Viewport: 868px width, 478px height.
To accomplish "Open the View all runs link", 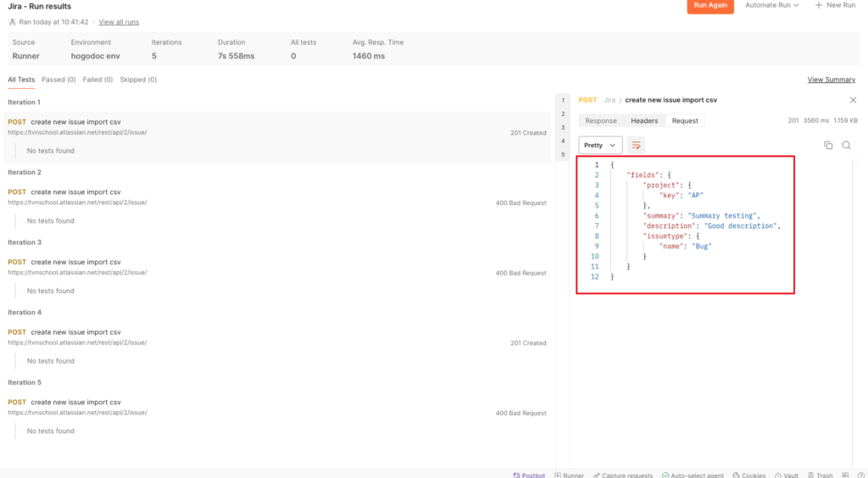I will click(x=119, y=22).
